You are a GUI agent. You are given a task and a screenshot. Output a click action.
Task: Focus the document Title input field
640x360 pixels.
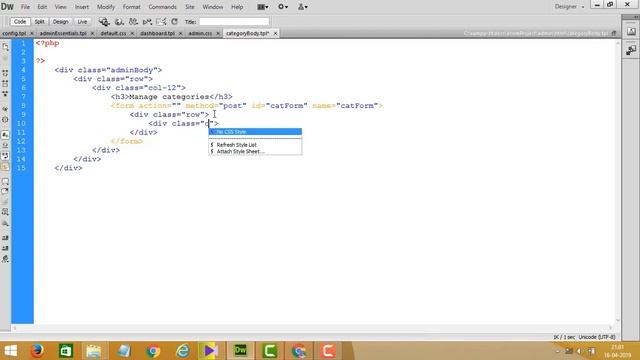pos(234,22)
